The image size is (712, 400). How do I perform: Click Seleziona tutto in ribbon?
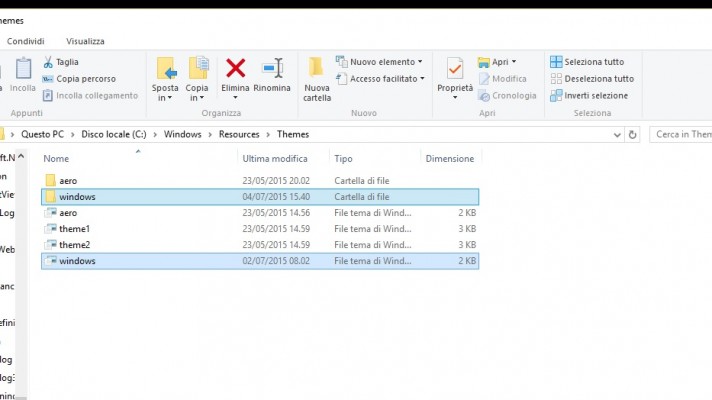coord(593,62)
